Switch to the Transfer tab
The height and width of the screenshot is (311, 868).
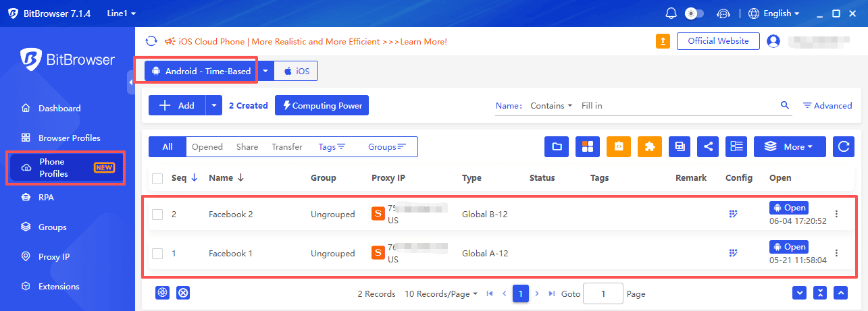[x=287, y=146]
